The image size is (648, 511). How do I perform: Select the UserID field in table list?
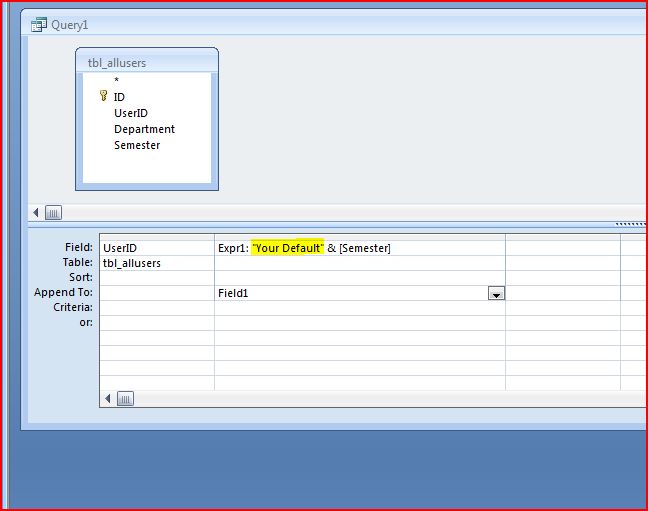131,113
